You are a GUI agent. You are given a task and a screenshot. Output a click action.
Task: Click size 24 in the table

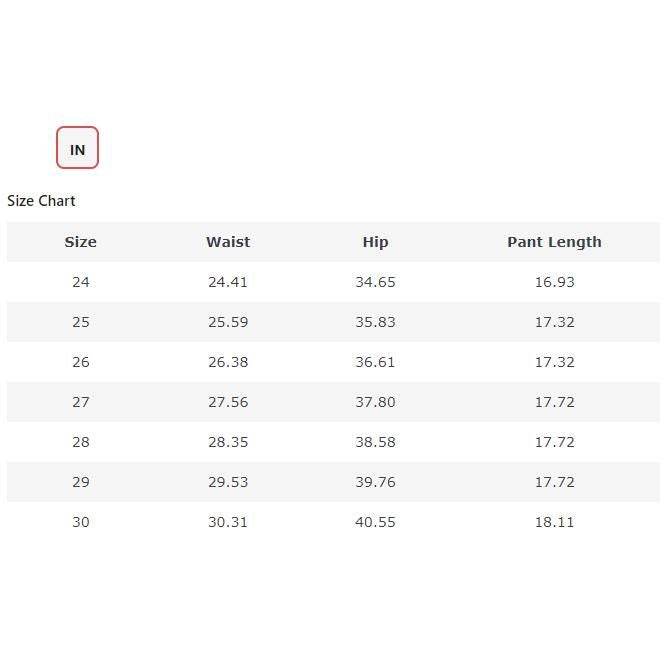[x=81, y=282]
